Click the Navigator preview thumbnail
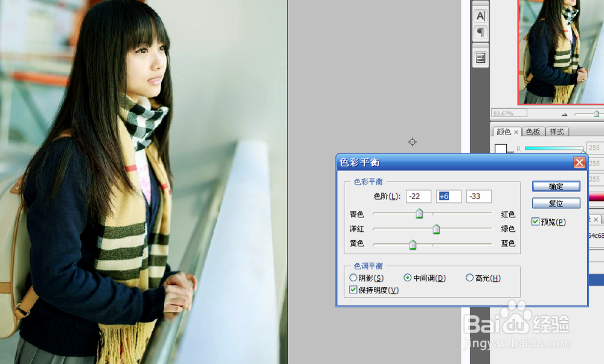Viewport: 604px width, 364px height. [x=561, y=52]
